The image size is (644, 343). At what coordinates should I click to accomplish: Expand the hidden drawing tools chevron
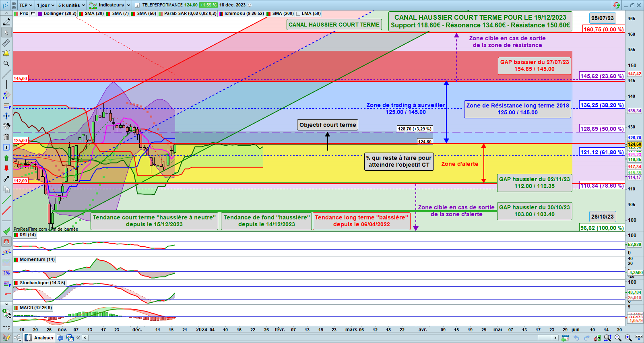pos(6,304)
